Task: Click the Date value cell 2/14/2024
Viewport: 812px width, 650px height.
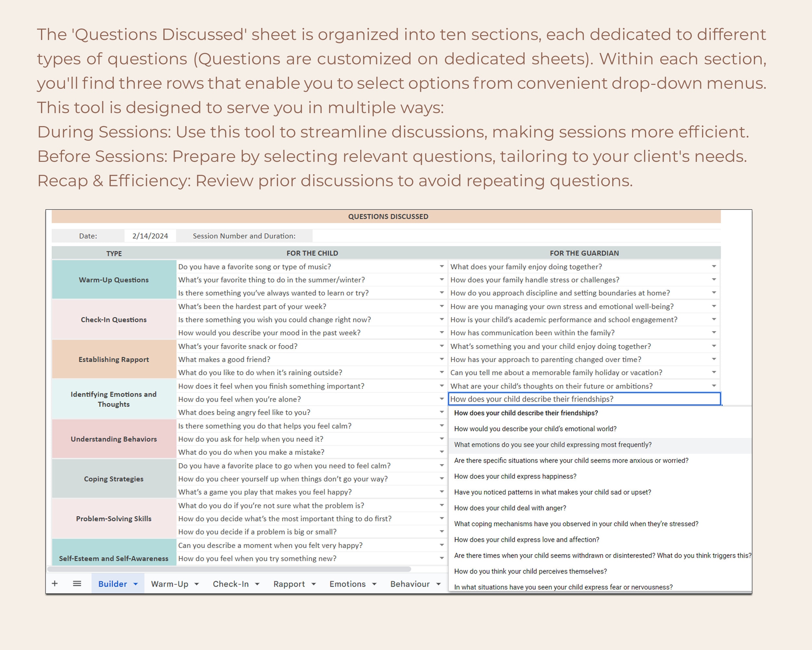Action: (150, 236)
